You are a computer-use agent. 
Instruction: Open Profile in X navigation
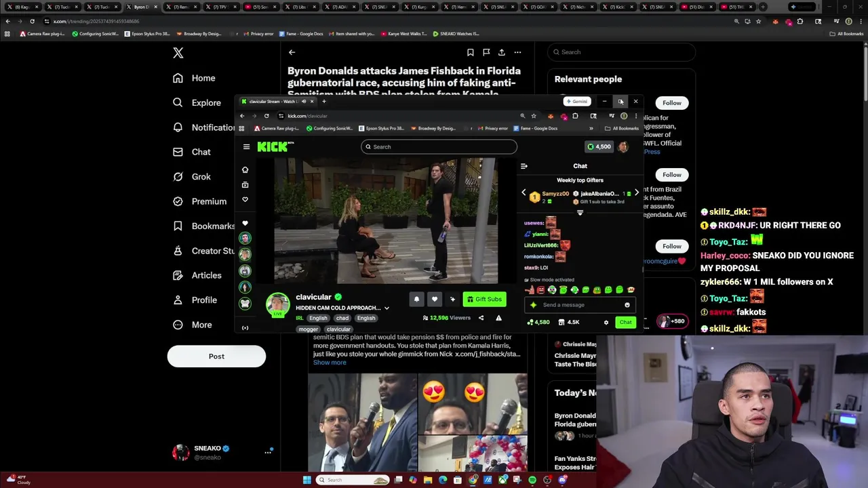point(195,300)
